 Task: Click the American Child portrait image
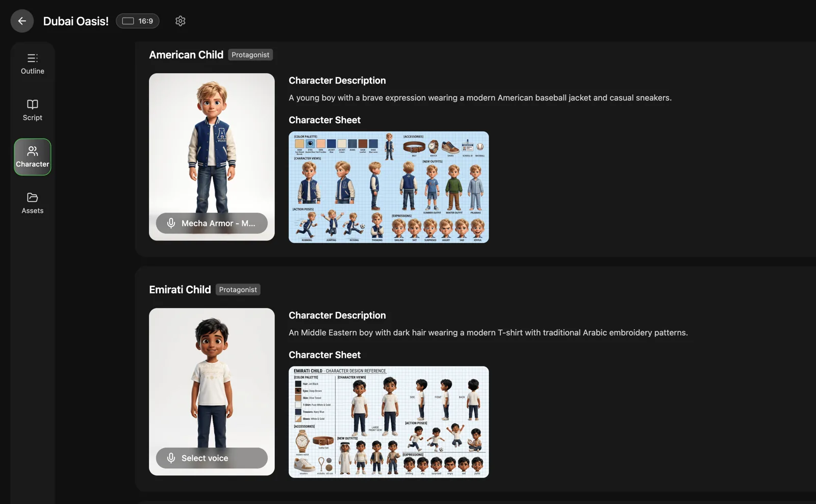pyautogui.click(x=212, y=143)
